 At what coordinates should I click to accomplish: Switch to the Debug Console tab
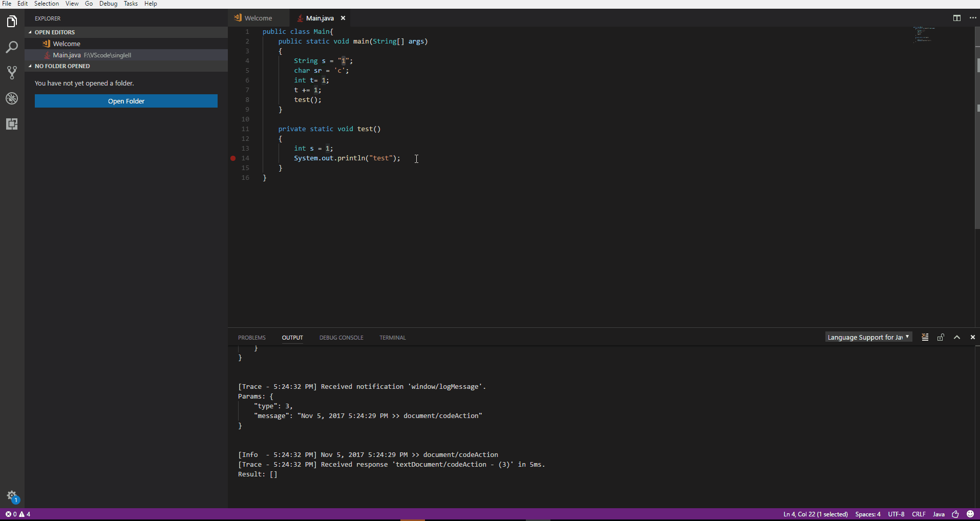[341, 337]
